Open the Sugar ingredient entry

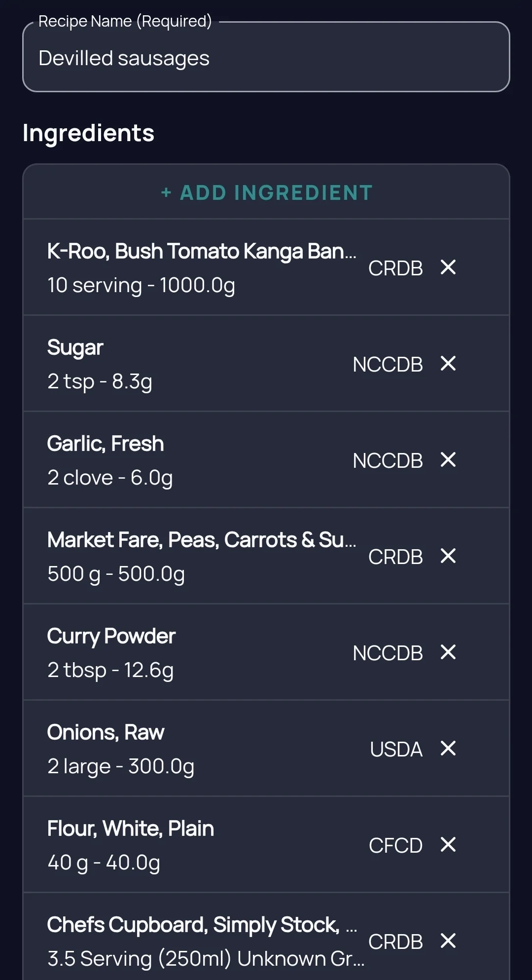(266, 364)
